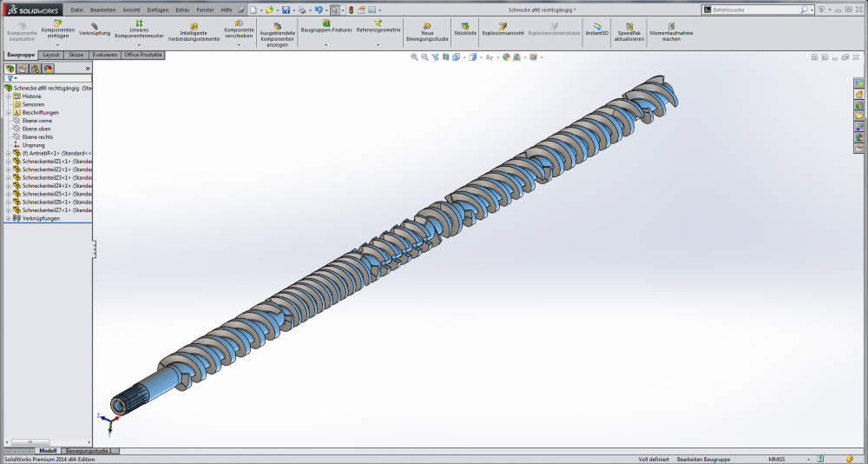Expand the manager panel chevron arrows

(x=88, y=69)
